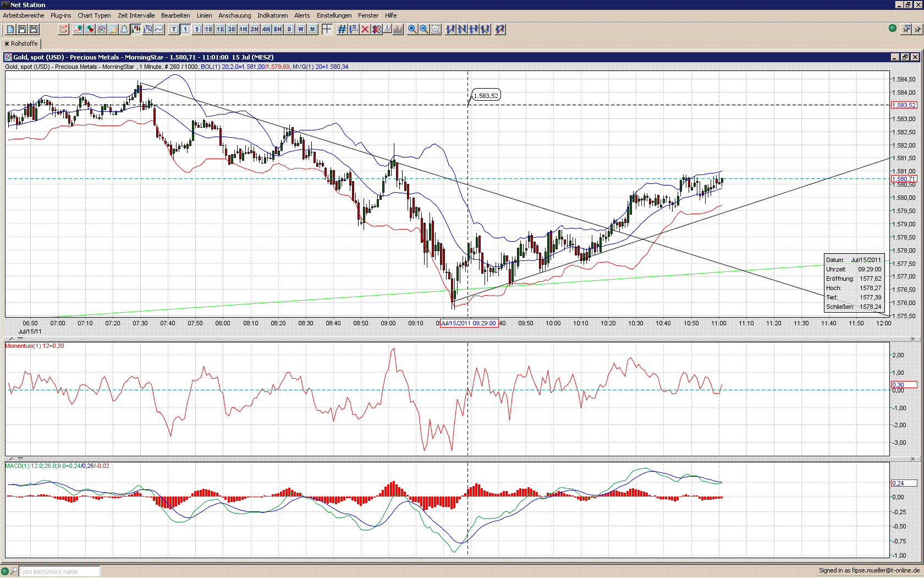Open the Alerts menu
The image size is (924, 578).
click(302, 15)
